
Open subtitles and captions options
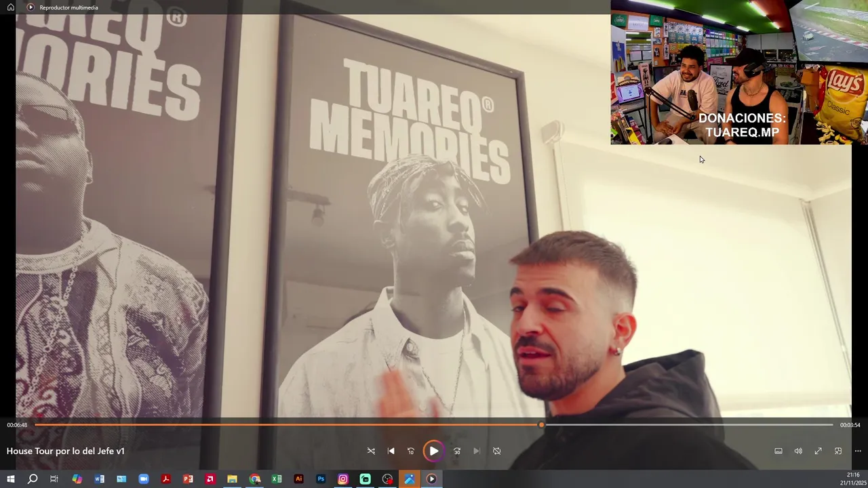click(x=778, y=451)
